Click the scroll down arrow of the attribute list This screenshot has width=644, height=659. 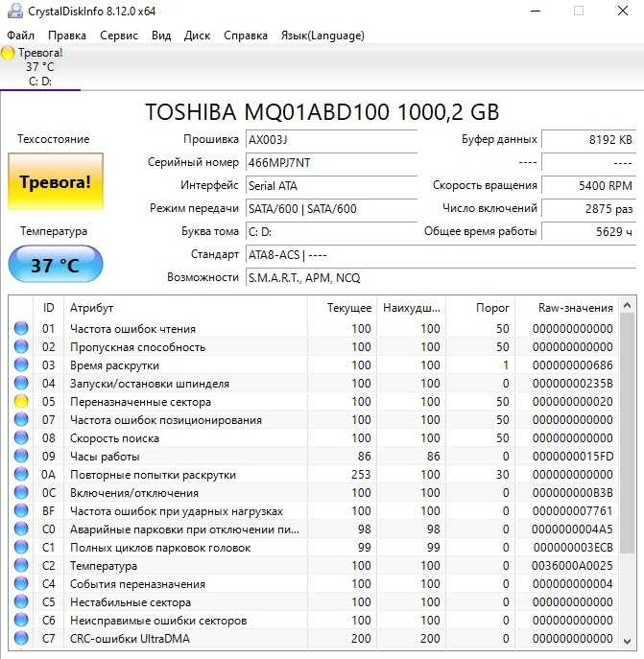tap(627, 642)
